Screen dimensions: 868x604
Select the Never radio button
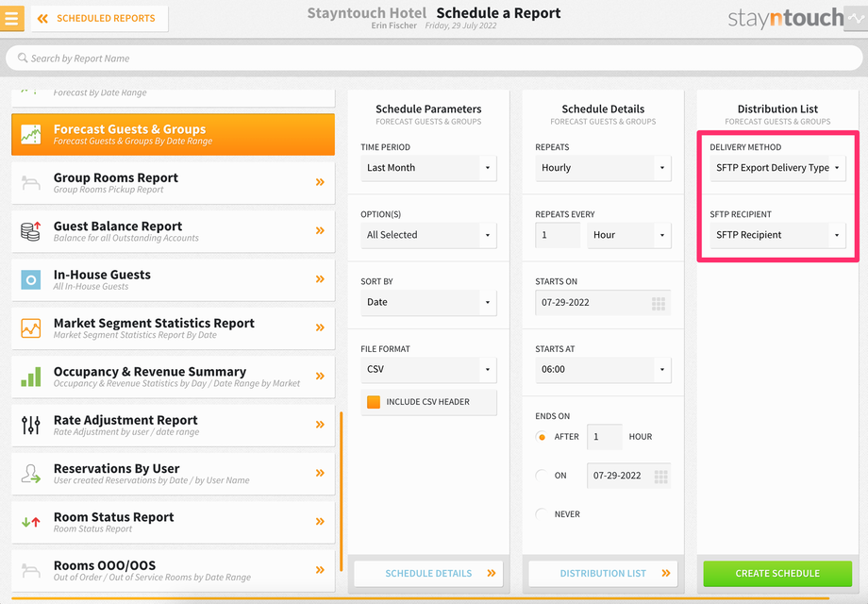[542, 514]
